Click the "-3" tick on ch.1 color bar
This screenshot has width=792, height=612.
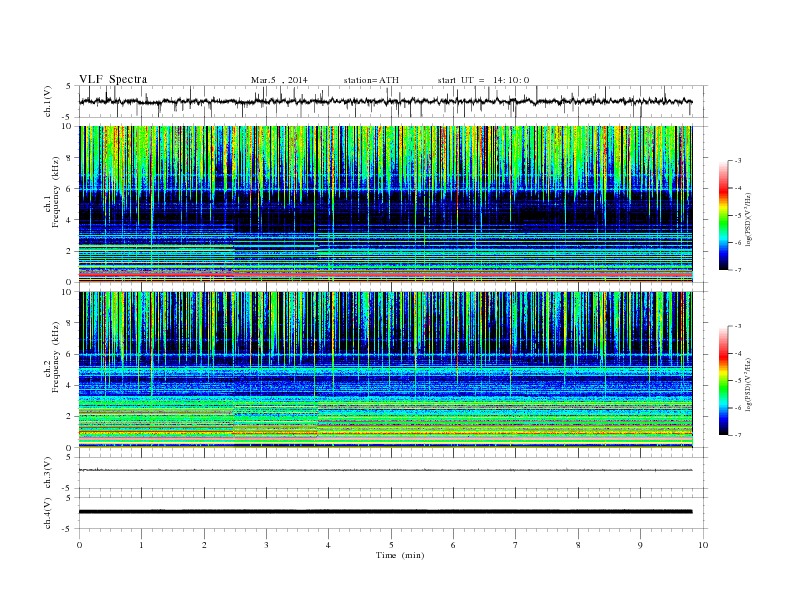coord(738,161)
